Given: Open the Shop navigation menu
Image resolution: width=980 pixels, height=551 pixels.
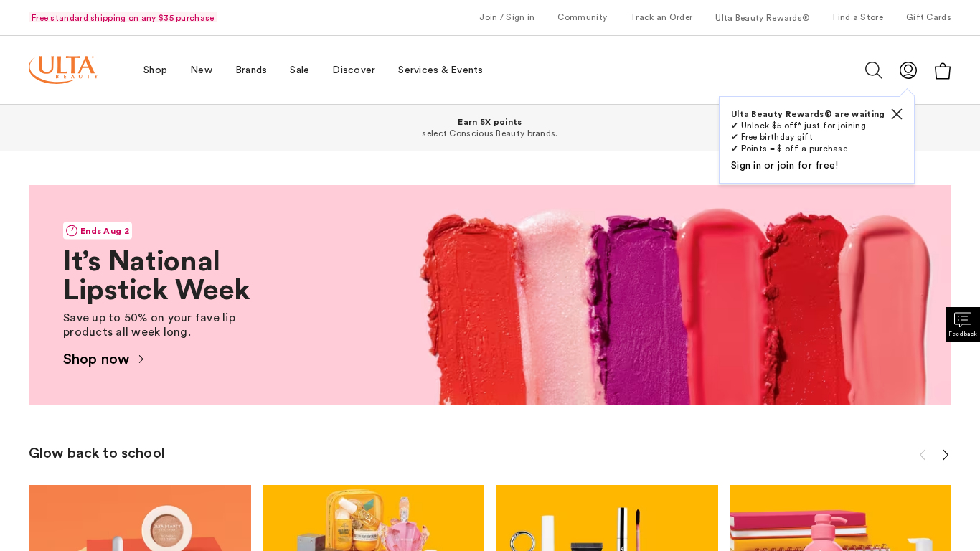Looking at the screenshot, I should click(155, 70).
